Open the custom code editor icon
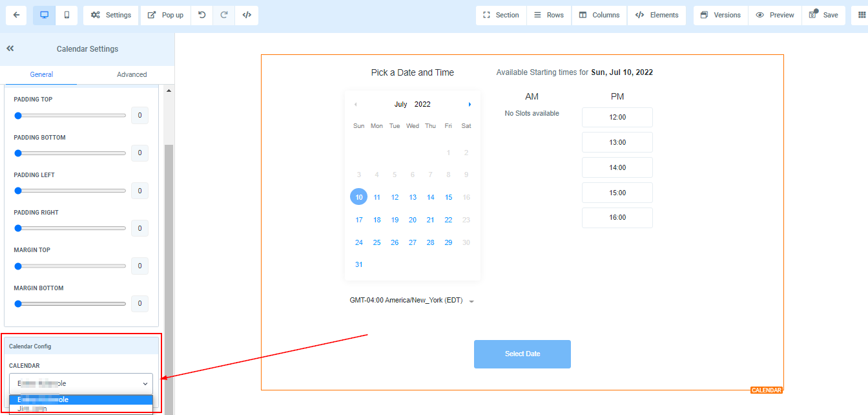The image size is (868, 415). (x=247, y=15)
